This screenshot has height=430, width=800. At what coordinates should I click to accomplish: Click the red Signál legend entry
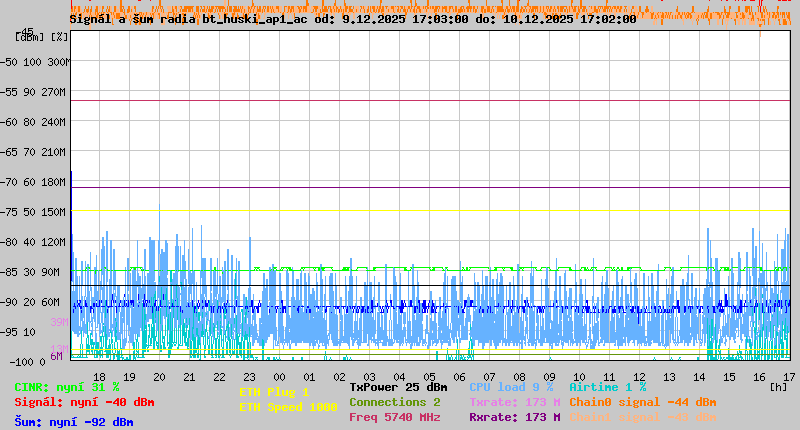(84, 402)
